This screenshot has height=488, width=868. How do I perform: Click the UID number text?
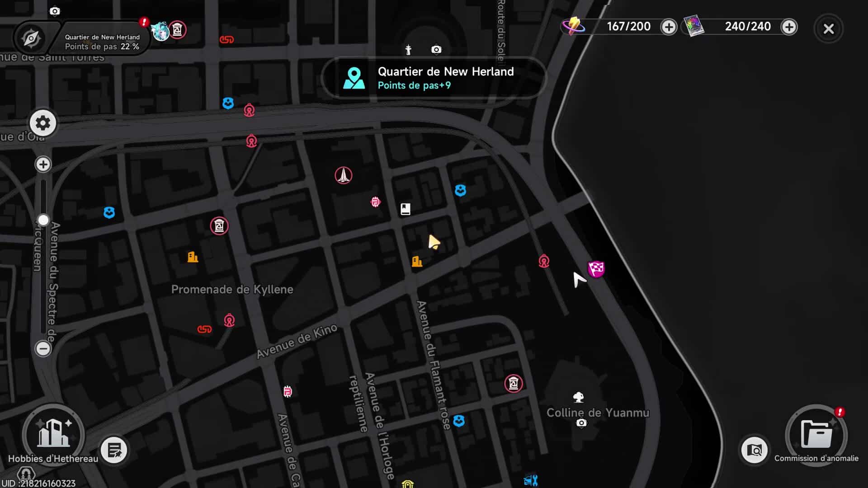[38, 483]
